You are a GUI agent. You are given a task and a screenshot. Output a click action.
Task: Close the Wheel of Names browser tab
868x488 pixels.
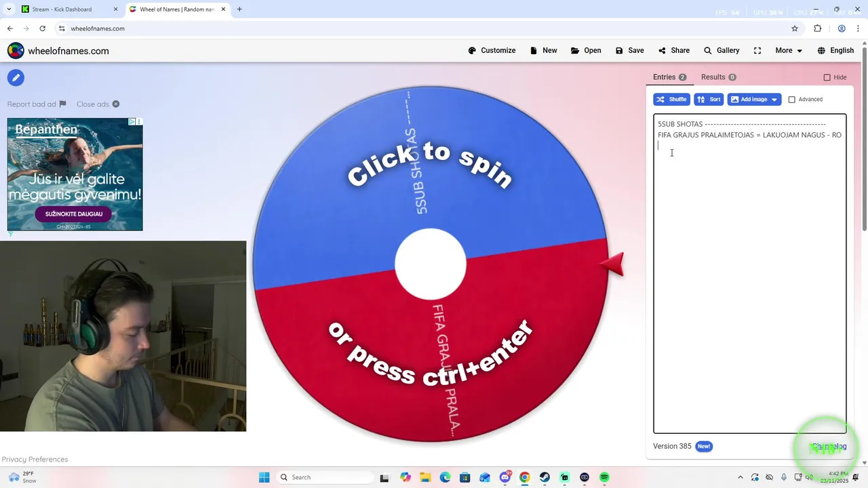click(x=223, y=9)
